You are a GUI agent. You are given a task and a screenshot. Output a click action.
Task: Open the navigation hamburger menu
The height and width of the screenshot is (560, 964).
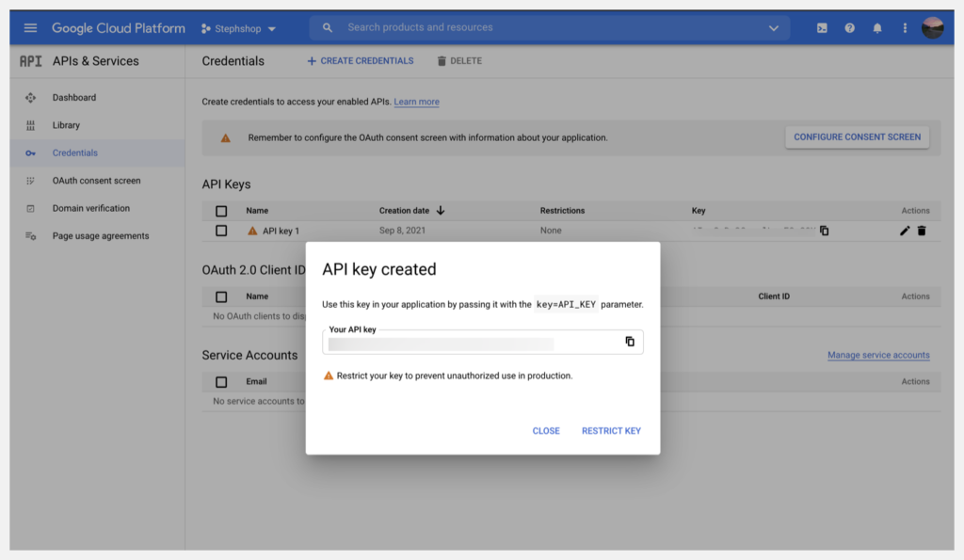tap(30, 27)
